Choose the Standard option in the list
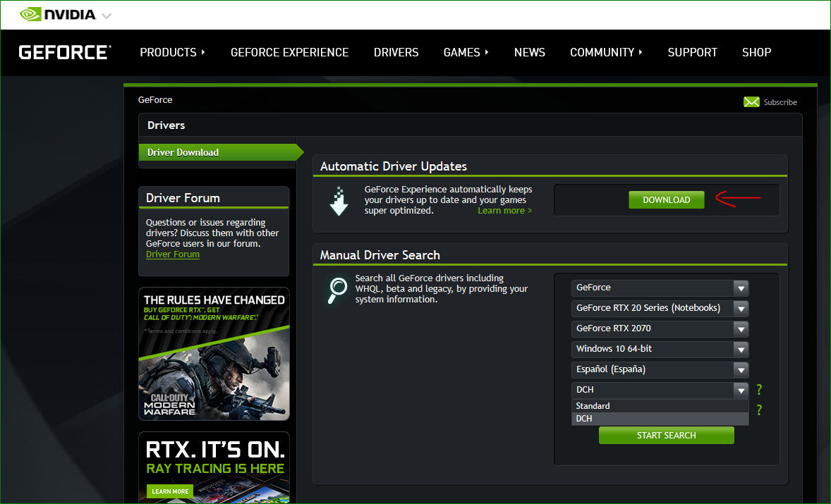831x504 pixels. coord(660,406)
